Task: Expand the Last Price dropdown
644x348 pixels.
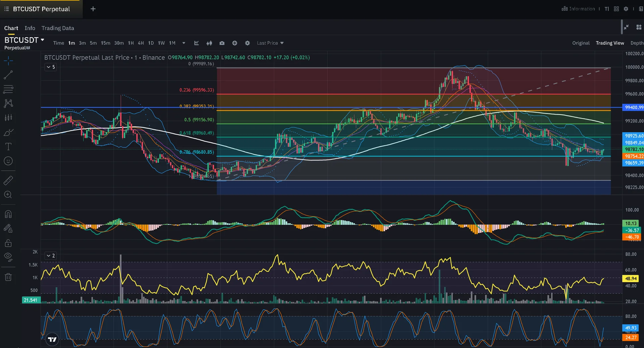Action: click(270, 43)
